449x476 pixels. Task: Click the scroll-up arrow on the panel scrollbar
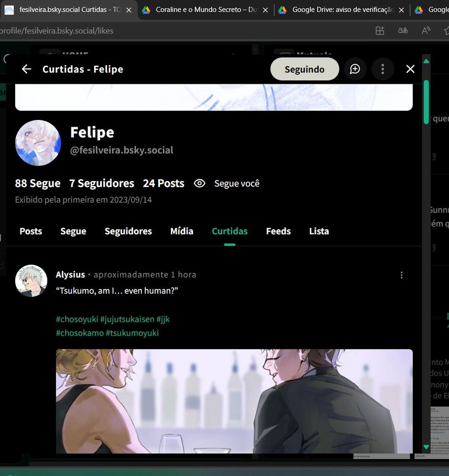(x=426, y=61)
